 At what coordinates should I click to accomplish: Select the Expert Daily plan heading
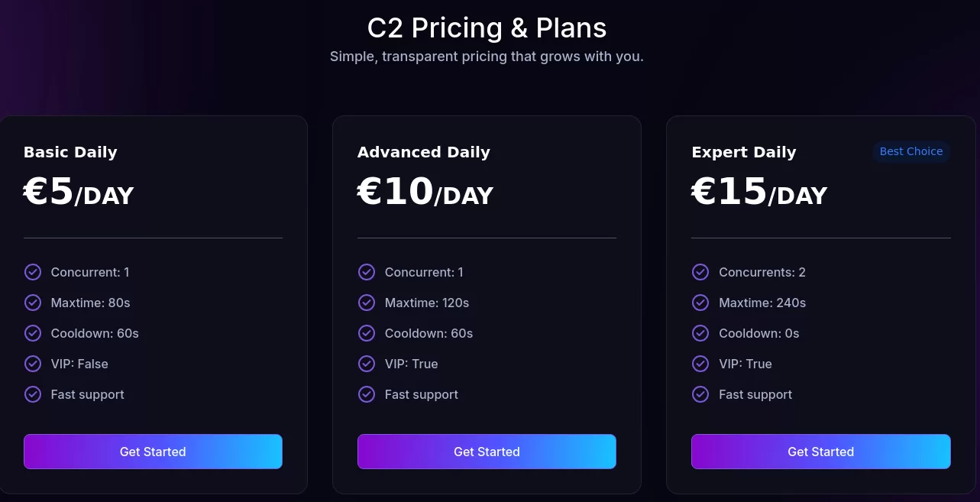coord(744,152)
